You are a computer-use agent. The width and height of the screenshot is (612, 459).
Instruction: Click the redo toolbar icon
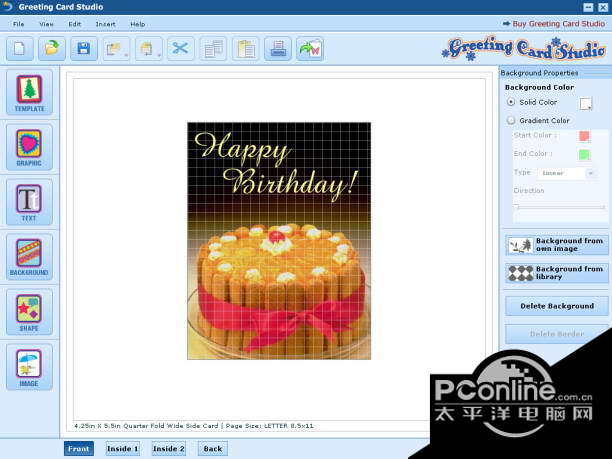(x=148, y=49)
